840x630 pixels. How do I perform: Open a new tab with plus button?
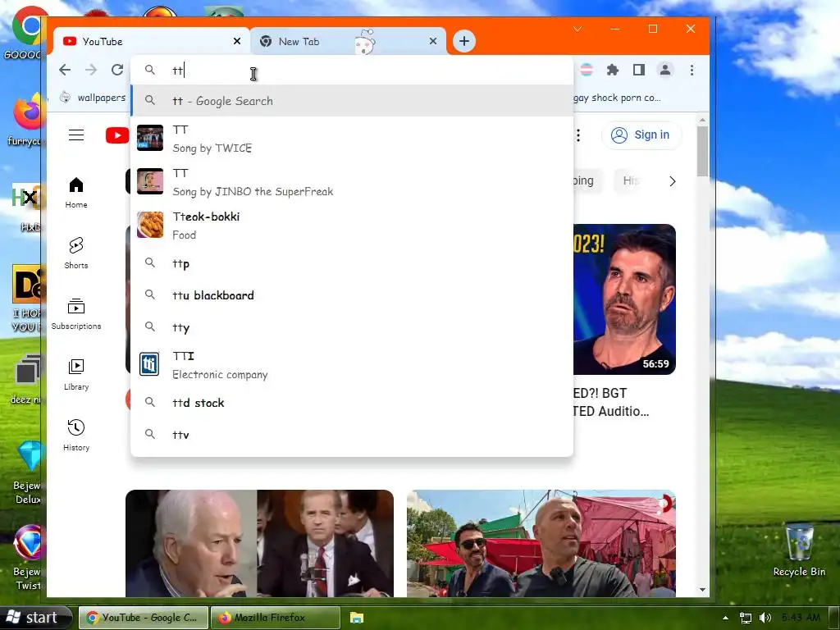click(464, 41)
